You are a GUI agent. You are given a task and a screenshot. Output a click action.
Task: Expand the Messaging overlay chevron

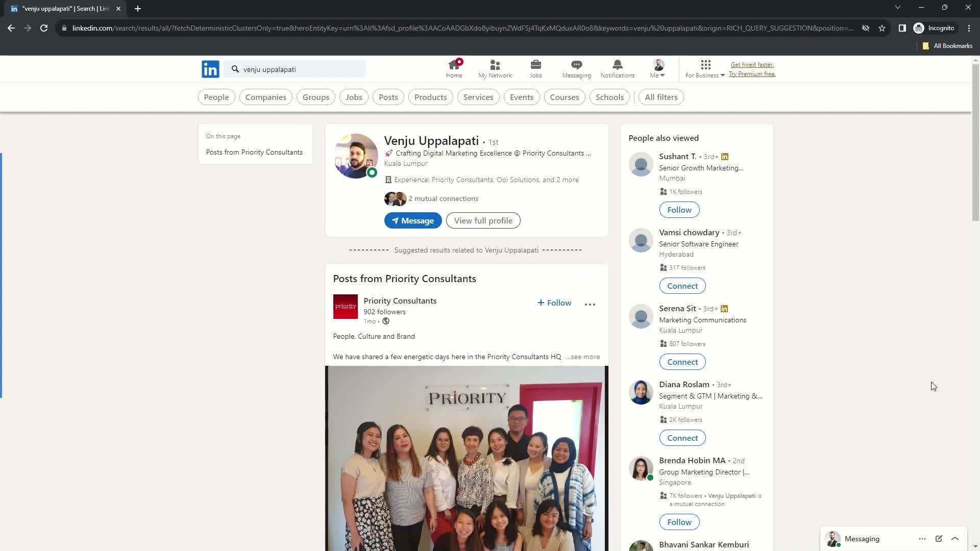[x=955, y=539]
